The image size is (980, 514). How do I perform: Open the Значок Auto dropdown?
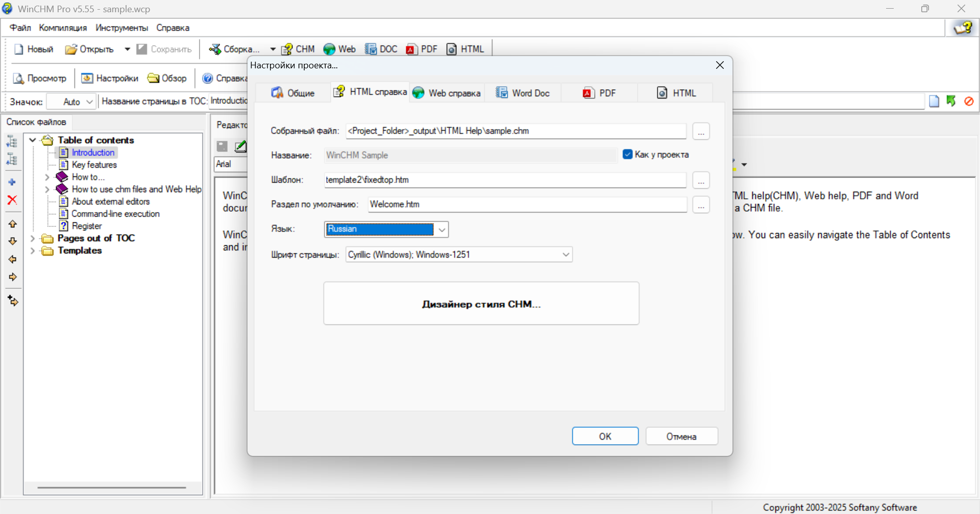pos(89,101)
